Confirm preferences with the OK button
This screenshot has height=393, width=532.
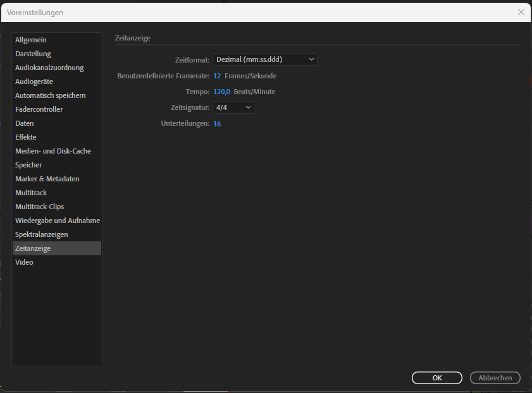click(436, 377)
